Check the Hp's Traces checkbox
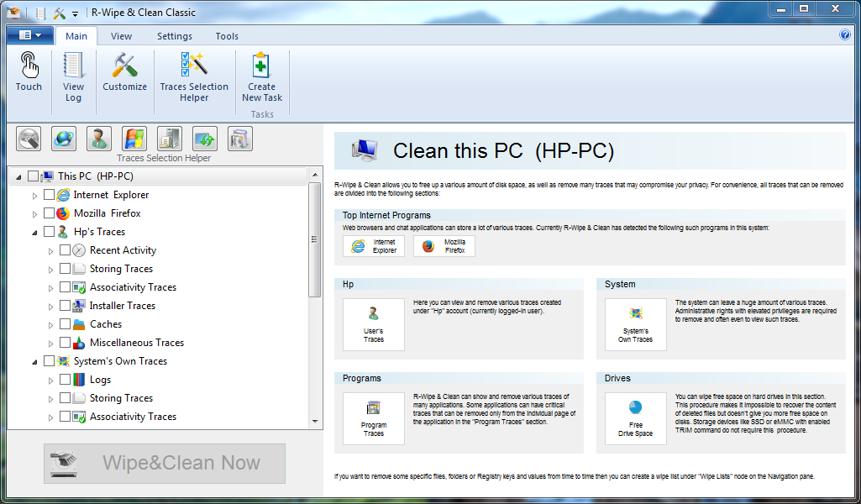The image size is (861, 504). pos(49,232)
